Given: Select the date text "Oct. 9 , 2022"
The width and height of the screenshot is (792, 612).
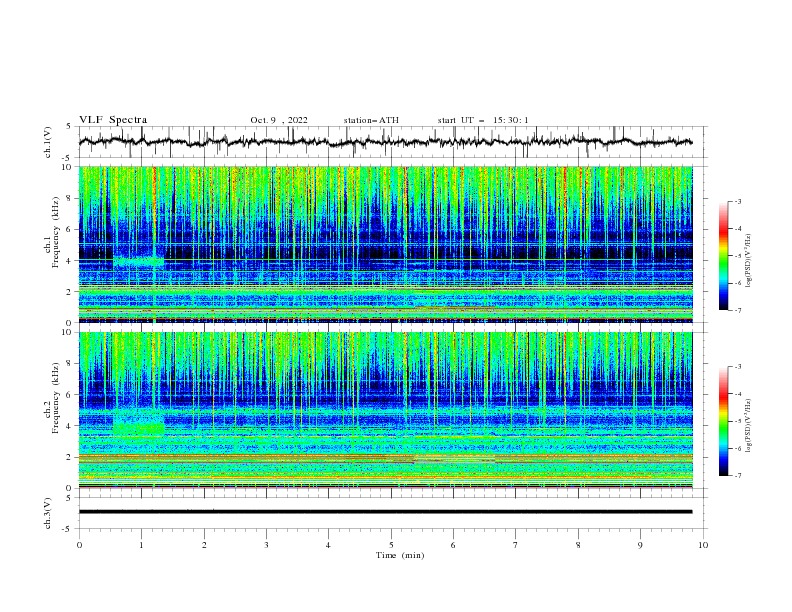Looking at the screenshot, I should pyautogui.click(x=279, y=120).
